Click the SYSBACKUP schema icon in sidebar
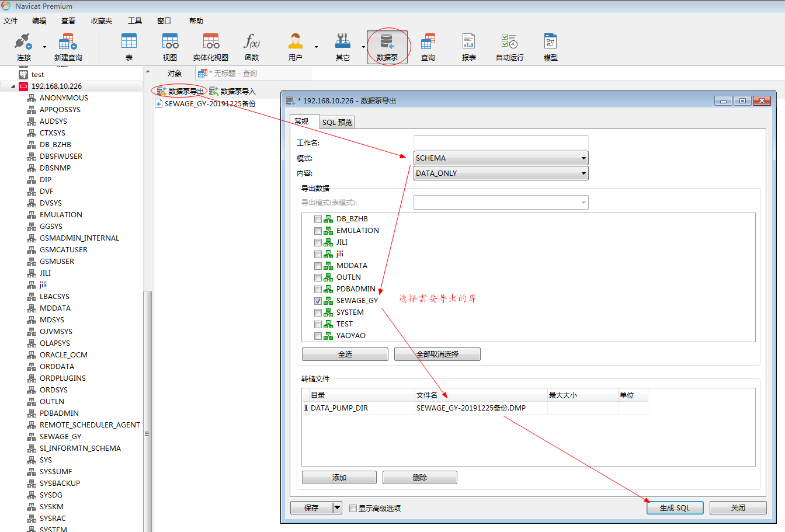 pos(32,484)
